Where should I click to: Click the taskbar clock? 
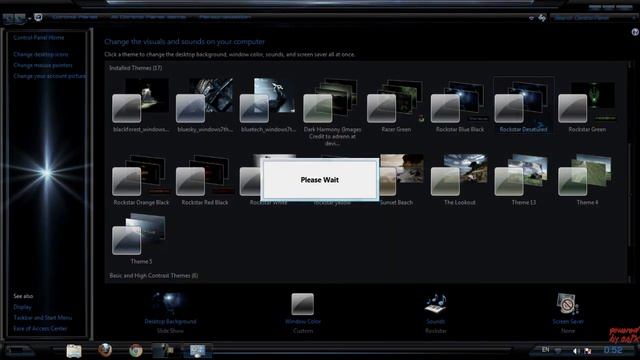(x=613, y=350)
